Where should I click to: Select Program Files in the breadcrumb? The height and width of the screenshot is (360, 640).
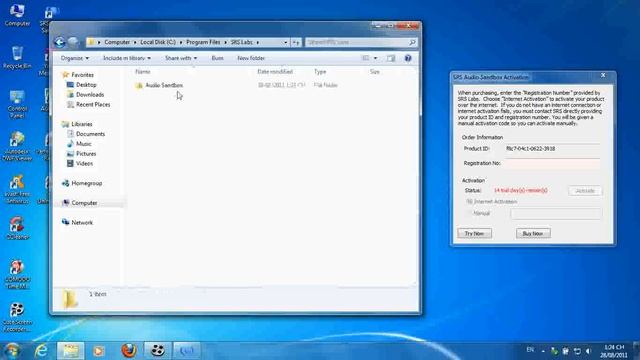click(203, 42)
